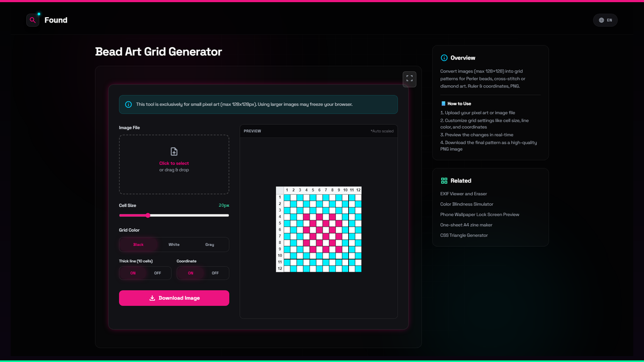Turn Thick line ON
Viewport: 644px width, 362px height.
(x=133, y=273)
